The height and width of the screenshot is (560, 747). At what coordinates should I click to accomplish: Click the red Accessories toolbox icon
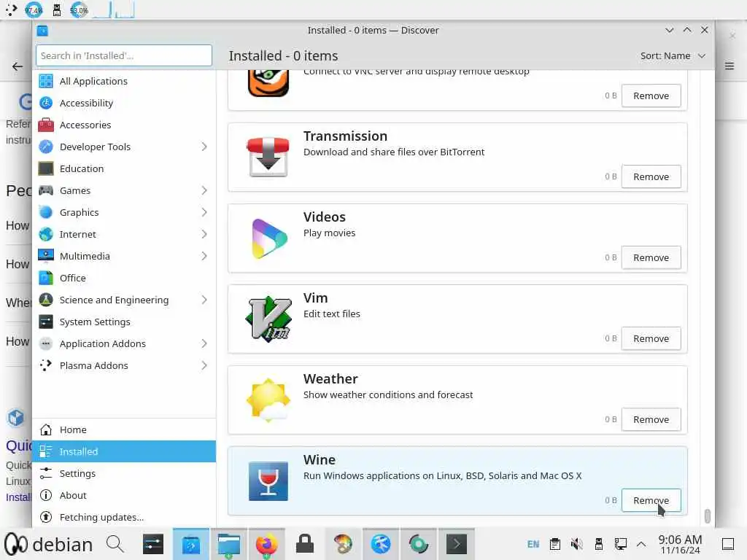coord(46,125)
